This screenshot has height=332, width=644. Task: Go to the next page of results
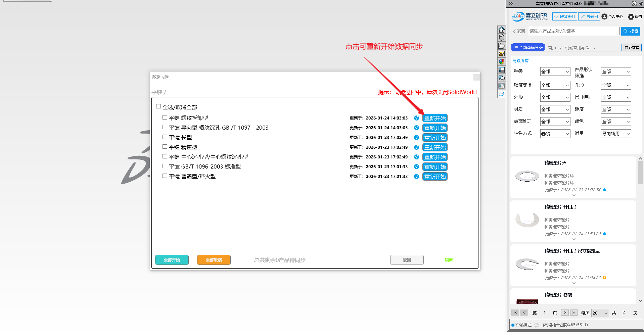tap(565, 313)
